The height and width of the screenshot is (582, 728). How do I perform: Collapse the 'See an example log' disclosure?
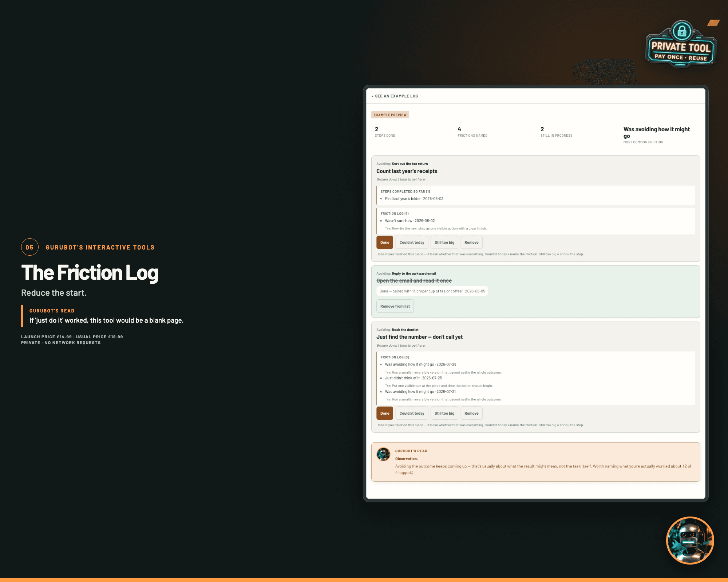tap(395, 96)
